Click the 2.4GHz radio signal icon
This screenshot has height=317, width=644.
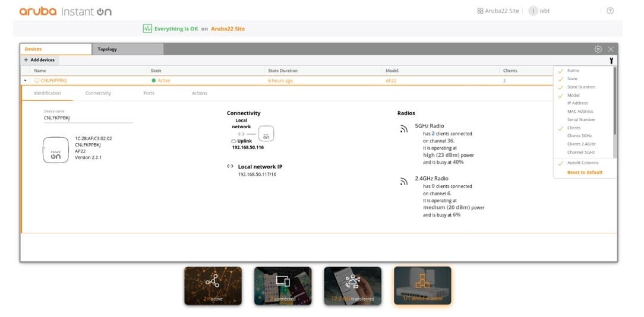[x=404, y=182]
